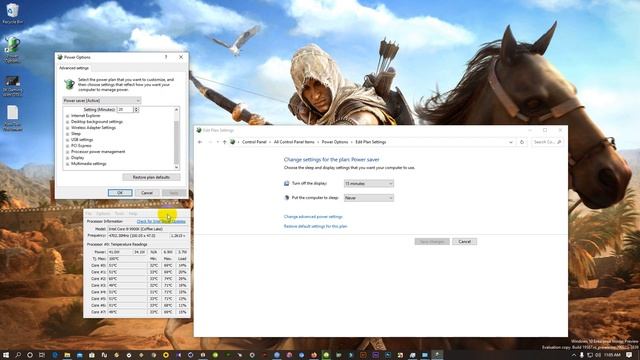Click the Core #7 temperature reading
This screenshot has height=360, width=640.
[127, 312]
